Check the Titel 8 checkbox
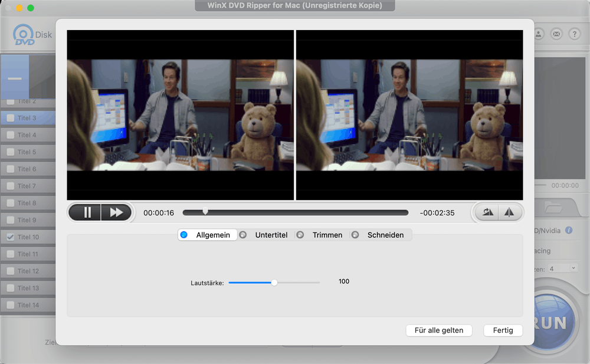The image size is (590, 364). [11, 203]
